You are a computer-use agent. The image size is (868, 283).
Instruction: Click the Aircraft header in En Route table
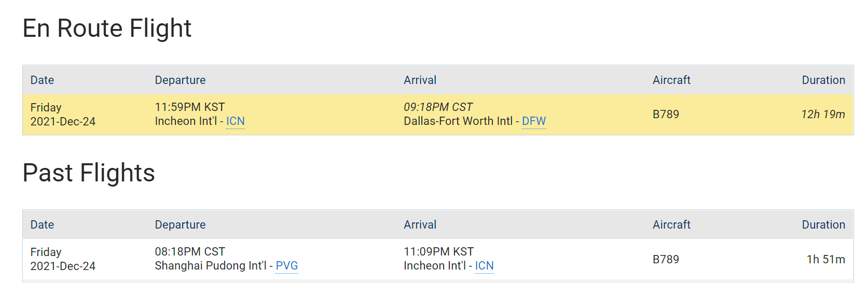(671, 80)
